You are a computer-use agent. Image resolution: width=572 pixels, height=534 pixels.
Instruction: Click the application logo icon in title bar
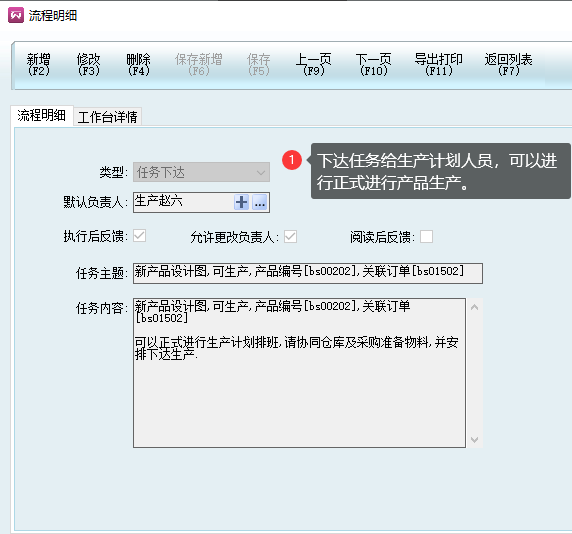[16, 16]
